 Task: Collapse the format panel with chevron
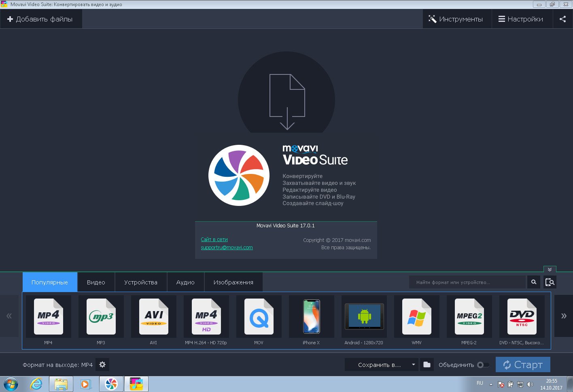click(x=550, y=269)
